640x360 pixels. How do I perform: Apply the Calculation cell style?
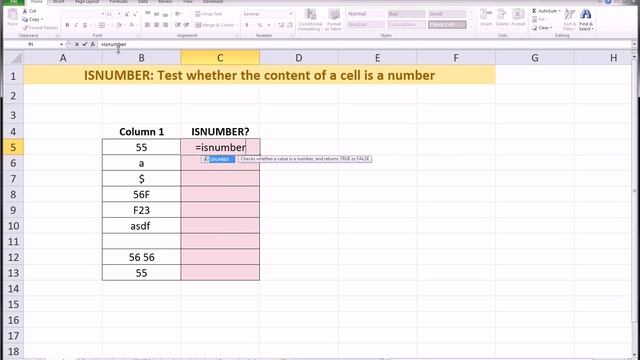tap(406, 25)
